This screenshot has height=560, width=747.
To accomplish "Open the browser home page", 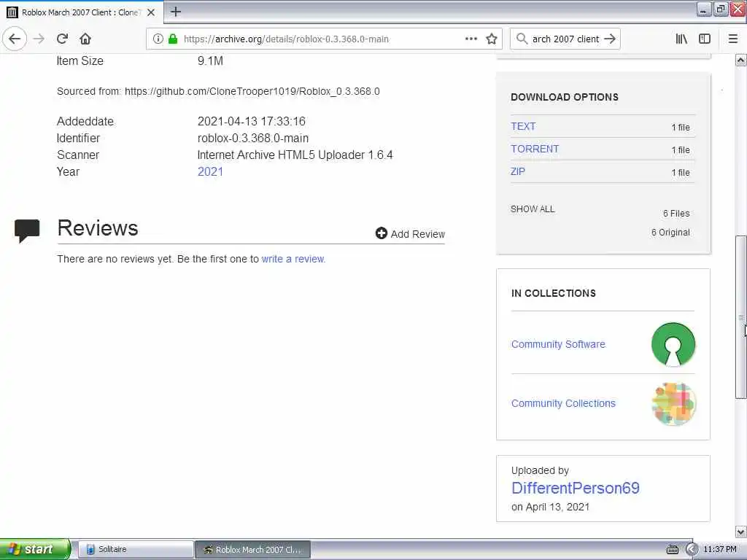I will [85, 39].
